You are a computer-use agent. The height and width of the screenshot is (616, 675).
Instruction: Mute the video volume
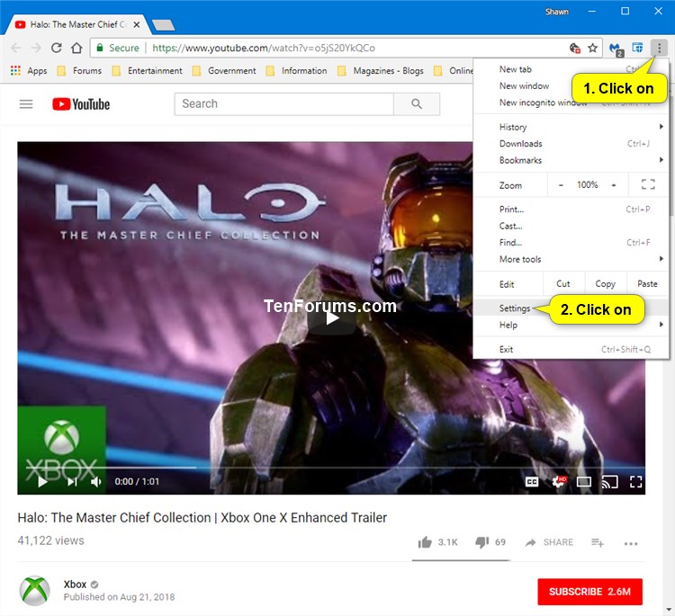pos(95,482)
